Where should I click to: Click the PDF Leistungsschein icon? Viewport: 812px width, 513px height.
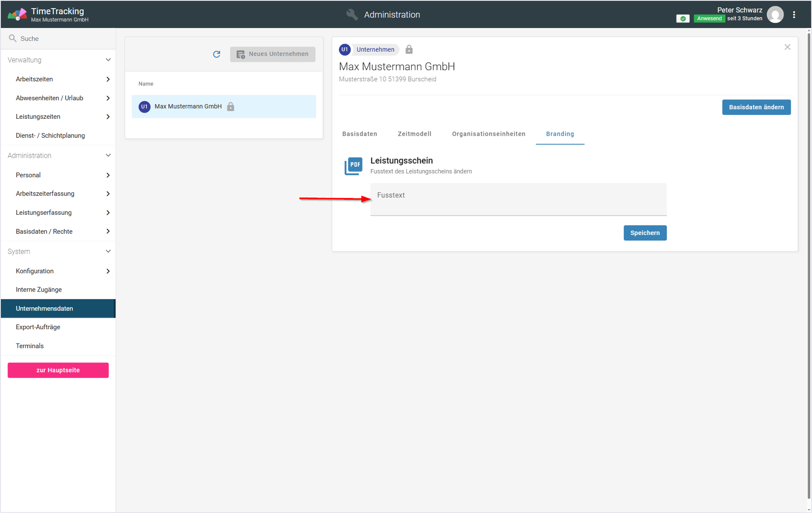click(x=353, y=166)
